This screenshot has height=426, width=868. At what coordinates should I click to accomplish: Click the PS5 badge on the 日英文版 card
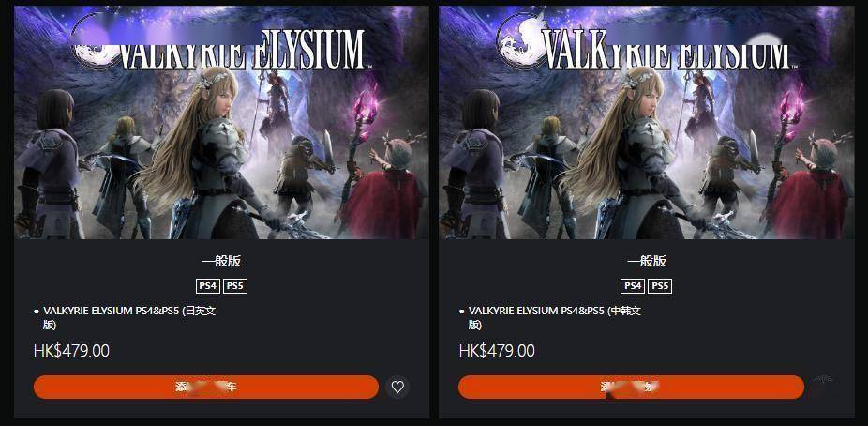235,286
